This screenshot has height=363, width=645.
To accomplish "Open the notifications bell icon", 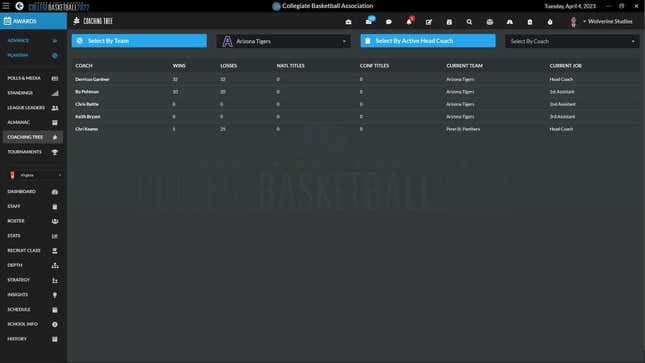I will pyautogui.click(x=409, y=21).
